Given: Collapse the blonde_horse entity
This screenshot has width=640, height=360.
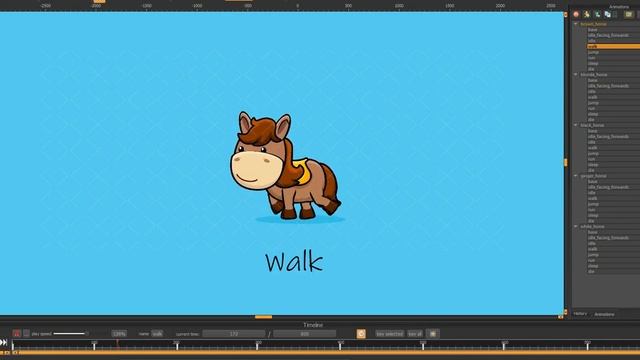Looking at the screenshot, I should (x=576, y=74).
